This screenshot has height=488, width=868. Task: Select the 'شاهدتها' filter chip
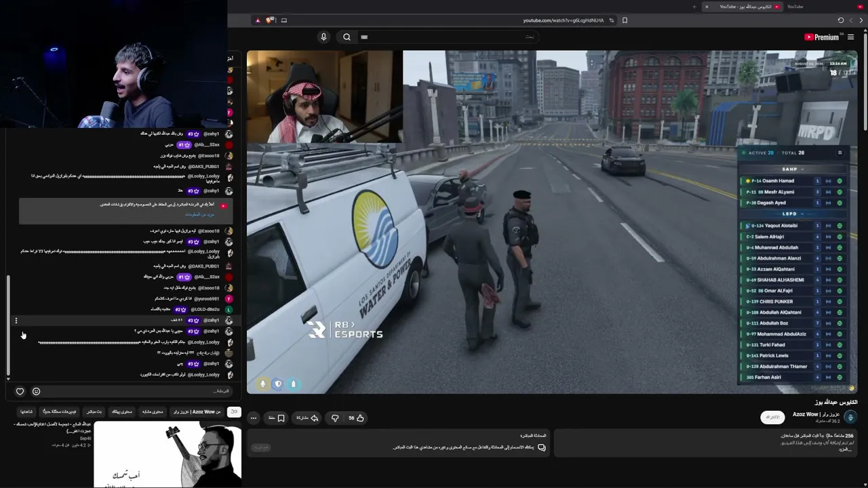[x=26, y=411]
